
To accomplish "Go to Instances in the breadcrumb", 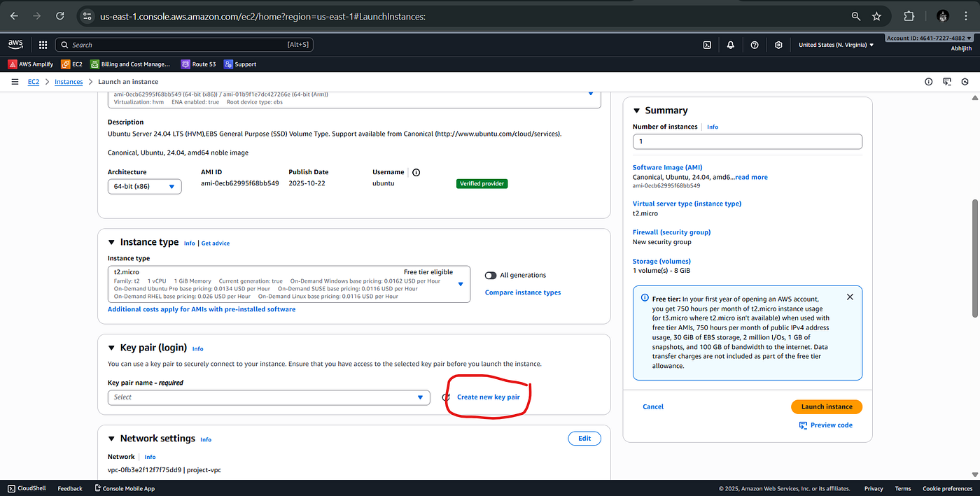I will (x=69, y=82).
